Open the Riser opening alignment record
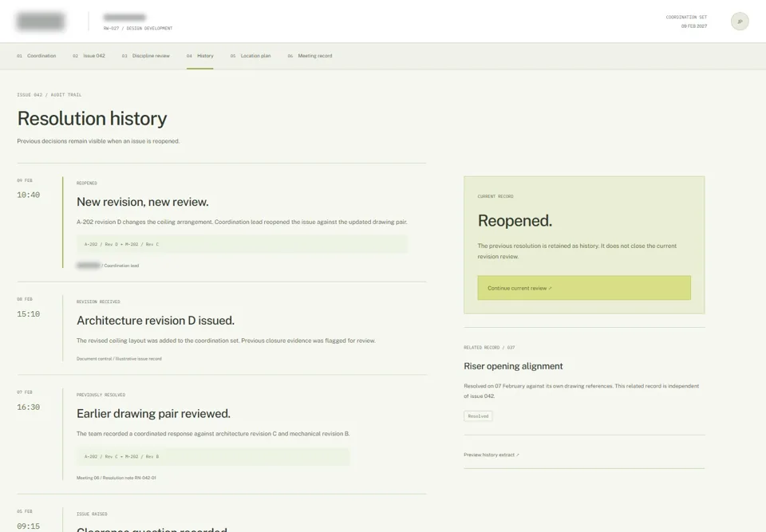This screenshot has height=532, width=766. point(513,366)
